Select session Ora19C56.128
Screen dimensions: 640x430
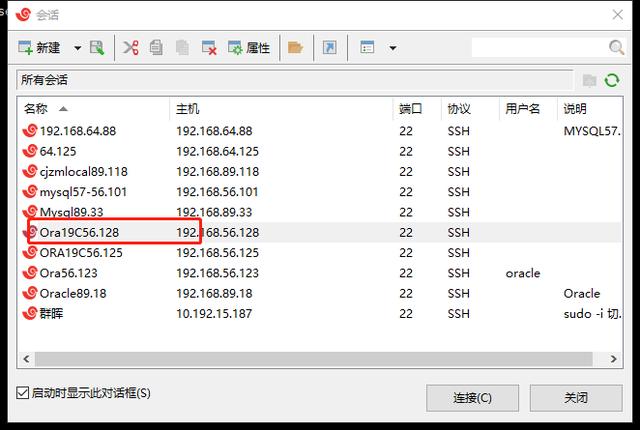[79, 233]
